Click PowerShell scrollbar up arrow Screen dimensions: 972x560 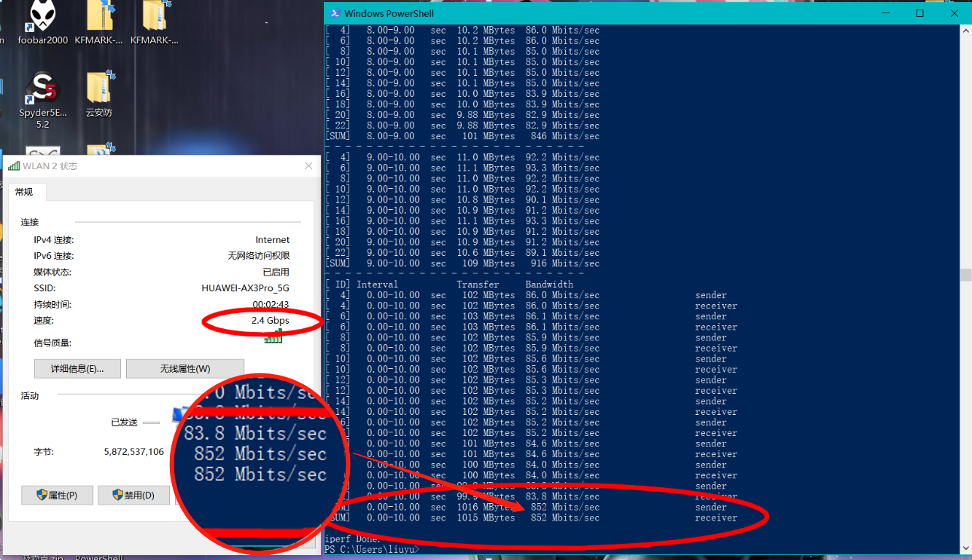[965, 30]
